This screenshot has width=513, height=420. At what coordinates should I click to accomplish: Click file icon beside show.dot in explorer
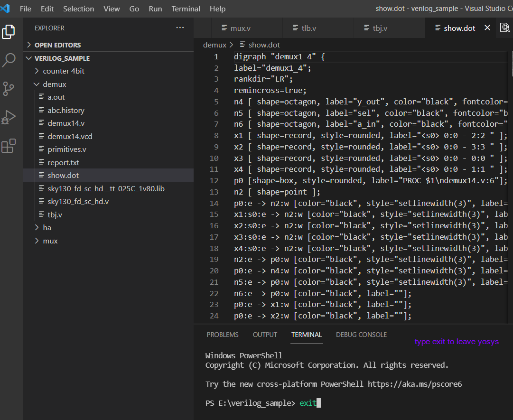[42, 175]
